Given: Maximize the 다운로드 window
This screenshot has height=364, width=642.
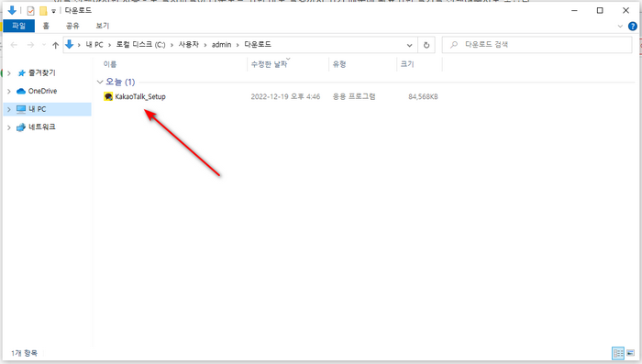Looking at the screenshot, I should click(x=600, y=11).
